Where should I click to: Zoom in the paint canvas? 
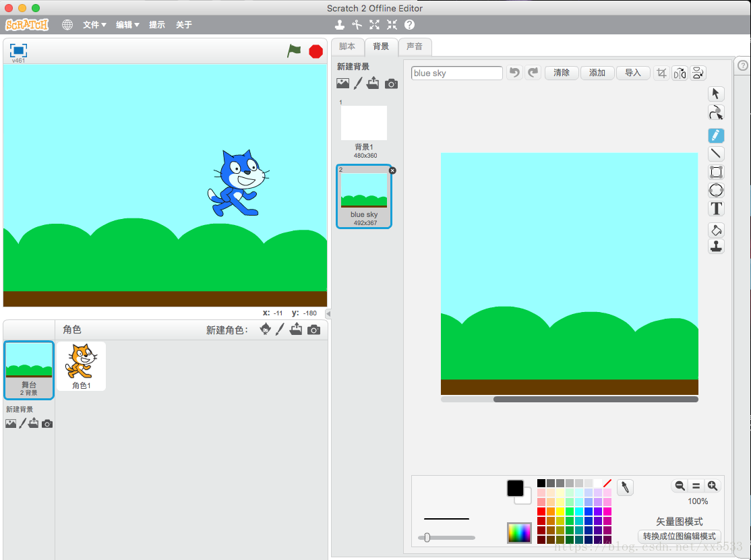click(712, 486)
